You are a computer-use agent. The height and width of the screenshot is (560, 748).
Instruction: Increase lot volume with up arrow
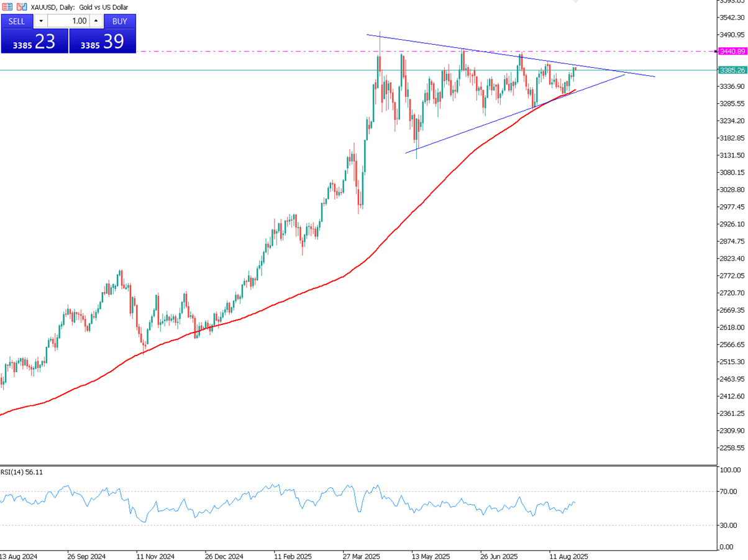[x=96, y=21]
